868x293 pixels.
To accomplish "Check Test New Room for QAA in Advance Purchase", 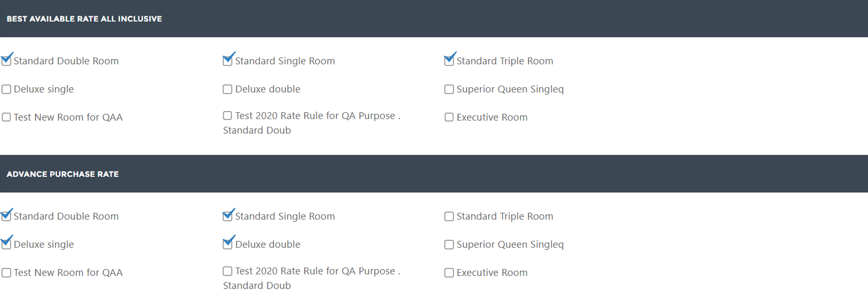I will point(6,273).
